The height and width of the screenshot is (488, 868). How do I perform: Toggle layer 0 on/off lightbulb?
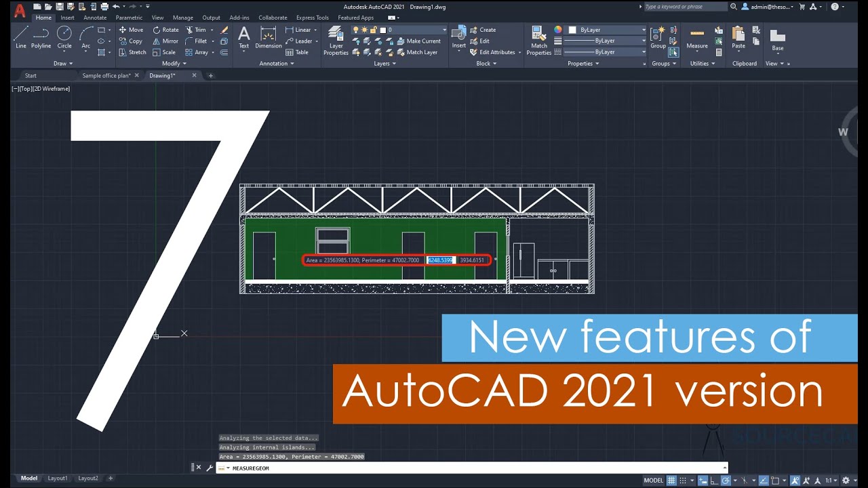tap(355, 30)
